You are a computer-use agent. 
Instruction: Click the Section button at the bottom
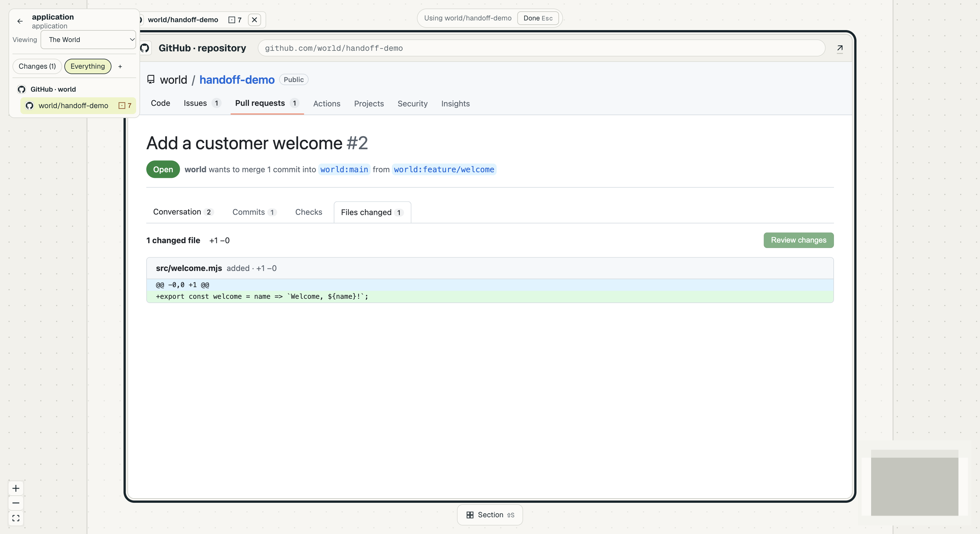point(490,515)
